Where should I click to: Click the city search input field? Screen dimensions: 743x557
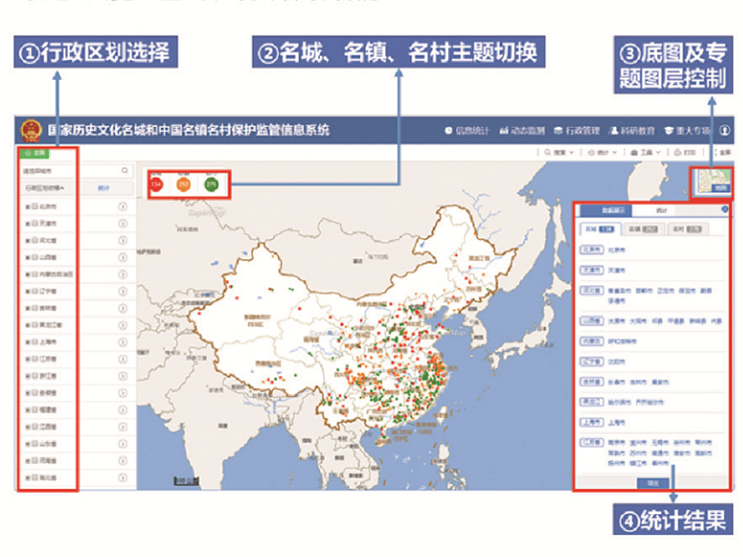(70, 171)
